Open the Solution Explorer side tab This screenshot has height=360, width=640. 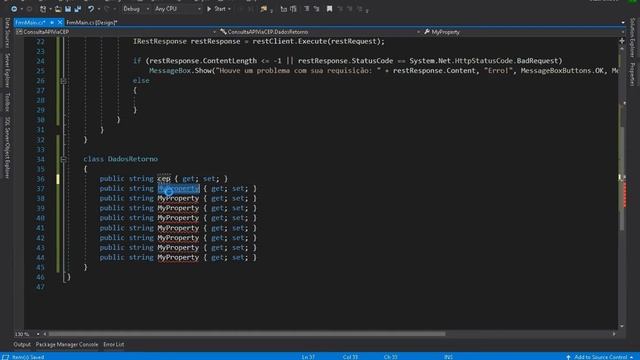pos(632,38)
